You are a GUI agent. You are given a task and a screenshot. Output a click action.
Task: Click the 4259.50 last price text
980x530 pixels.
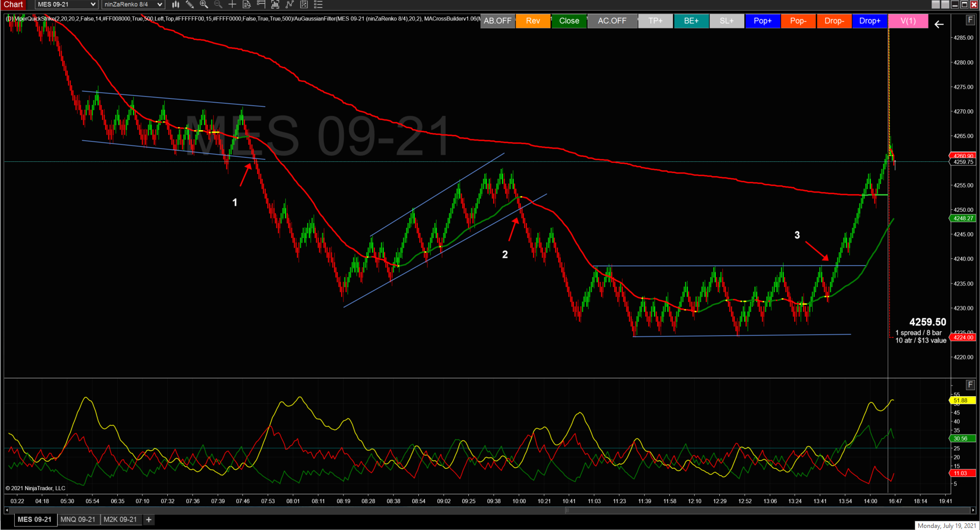pyautogui.click(x=927, y=322)
